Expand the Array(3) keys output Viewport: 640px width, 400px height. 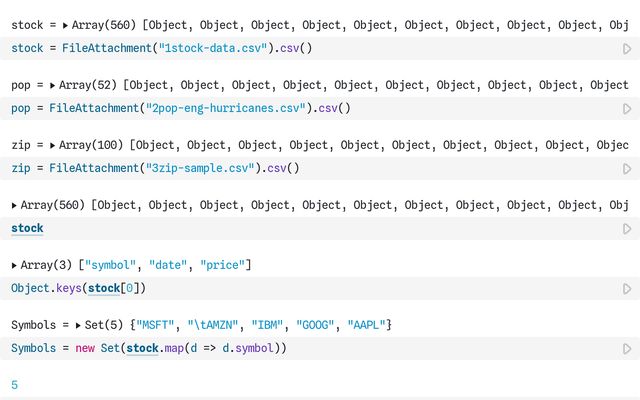(15, 265)
